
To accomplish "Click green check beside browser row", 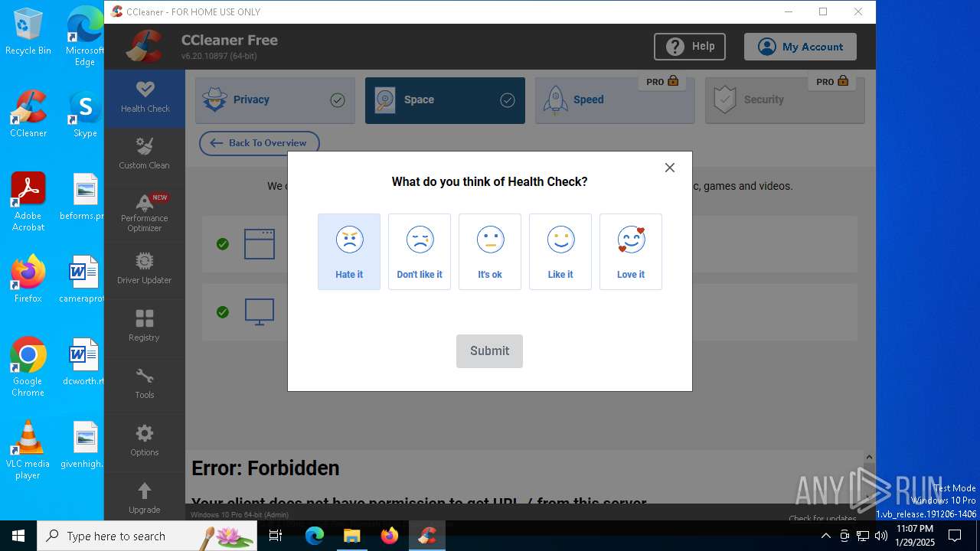I will tap(223, 244).
